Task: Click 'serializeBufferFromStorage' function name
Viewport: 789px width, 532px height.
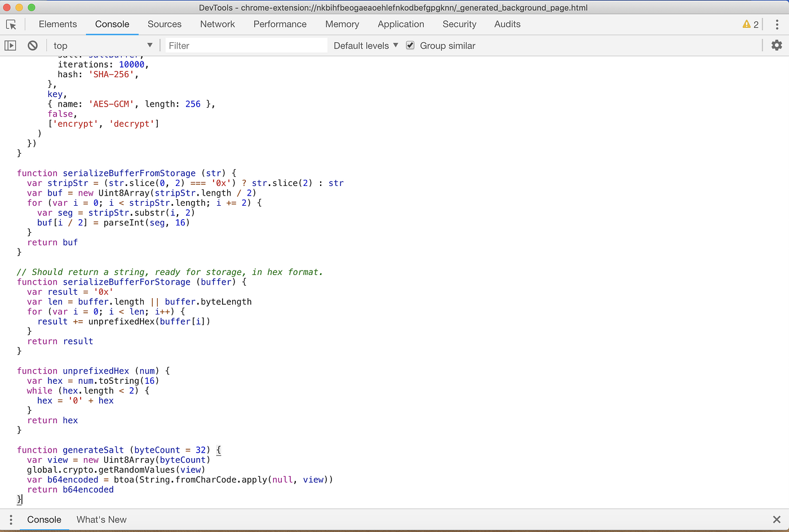Action: click(129, 173)
